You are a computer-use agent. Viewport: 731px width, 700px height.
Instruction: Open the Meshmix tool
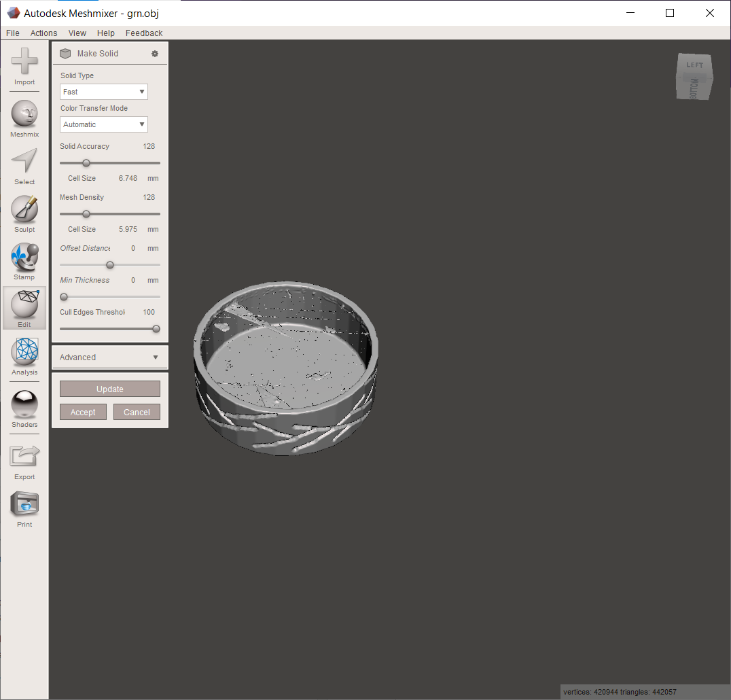tap(24, 118)
